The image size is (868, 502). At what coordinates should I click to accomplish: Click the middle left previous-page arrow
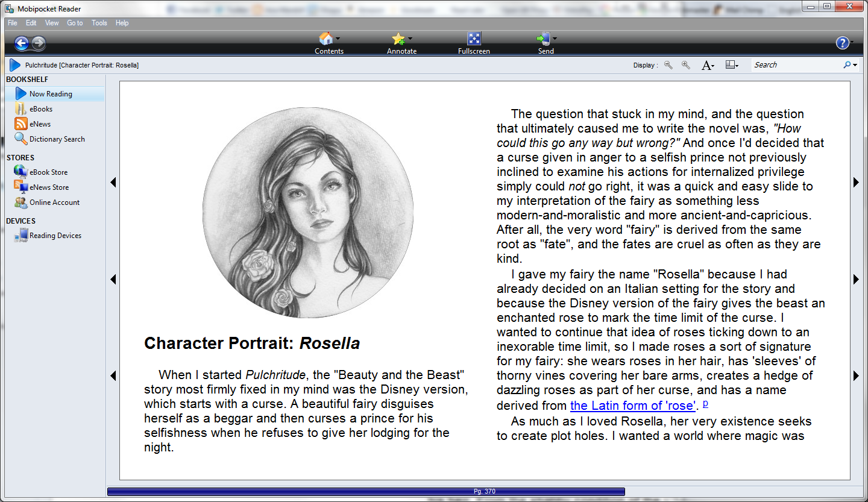[113, 279]
